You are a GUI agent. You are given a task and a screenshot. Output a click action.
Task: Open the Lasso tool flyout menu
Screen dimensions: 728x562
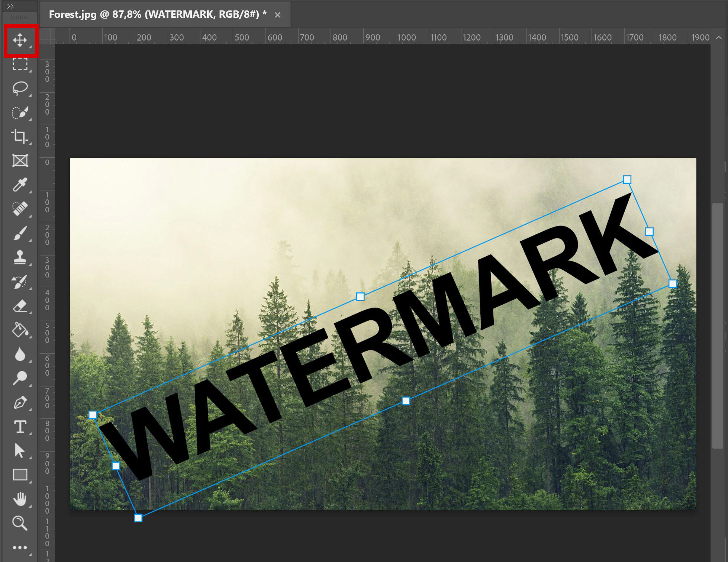point(30,96)
